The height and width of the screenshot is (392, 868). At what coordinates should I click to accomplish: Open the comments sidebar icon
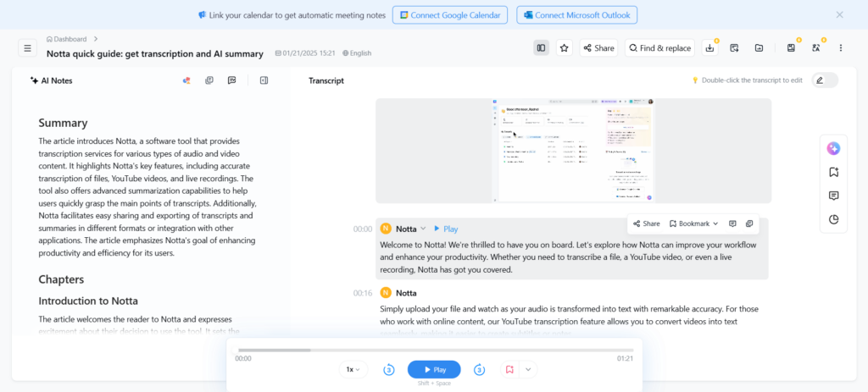[834, 196]
